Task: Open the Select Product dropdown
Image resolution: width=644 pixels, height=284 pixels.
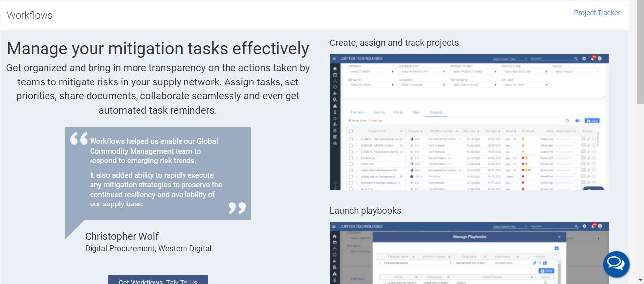Action: coord(577,72)
